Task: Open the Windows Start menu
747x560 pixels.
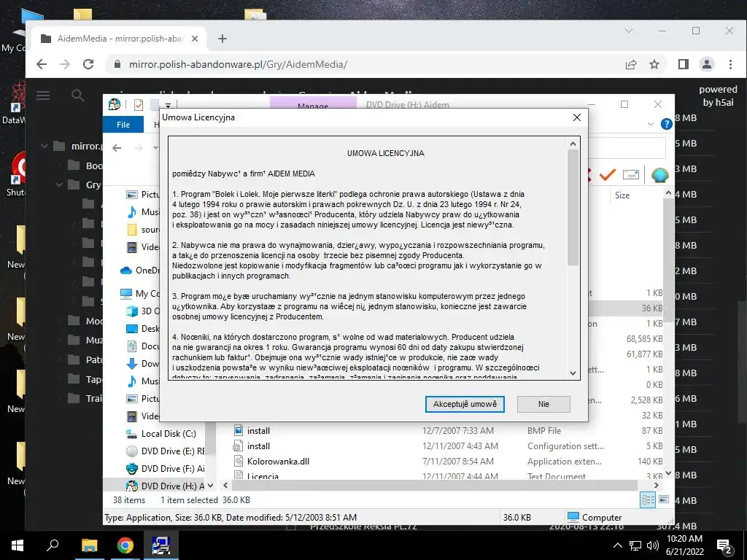Action: pos(18,545)
